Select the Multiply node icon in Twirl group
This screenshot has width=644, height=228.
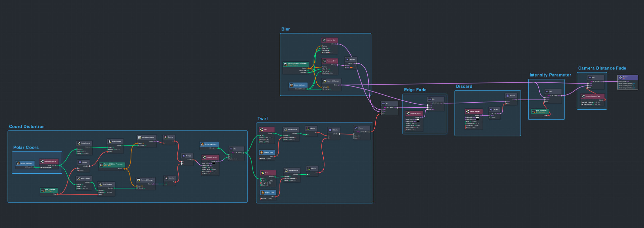point(330,130)
